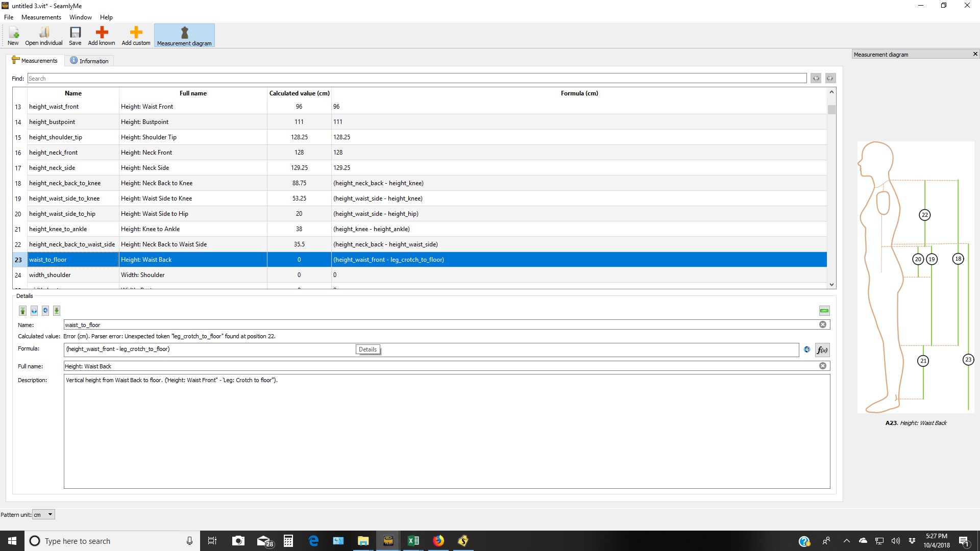
Task: Select the height_bustpoint row
Action: pyautogui.click(x=420, y=122)
